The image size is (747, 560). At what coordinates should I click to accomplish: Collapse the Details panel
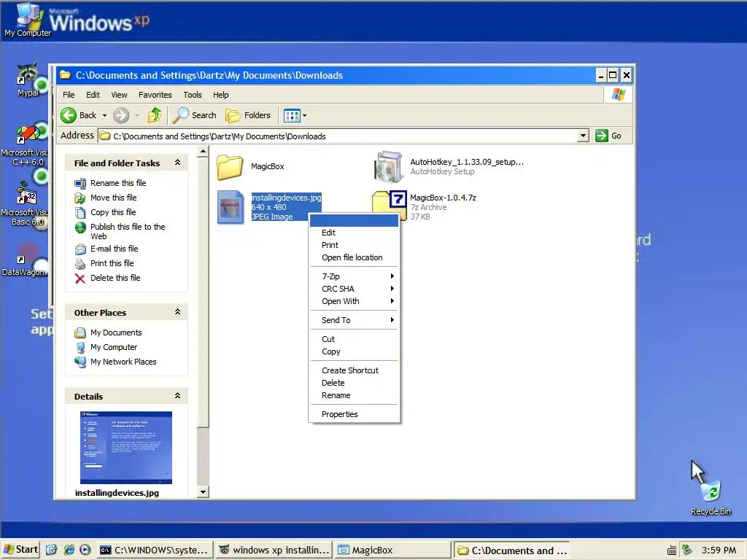(x=177, y=396)
